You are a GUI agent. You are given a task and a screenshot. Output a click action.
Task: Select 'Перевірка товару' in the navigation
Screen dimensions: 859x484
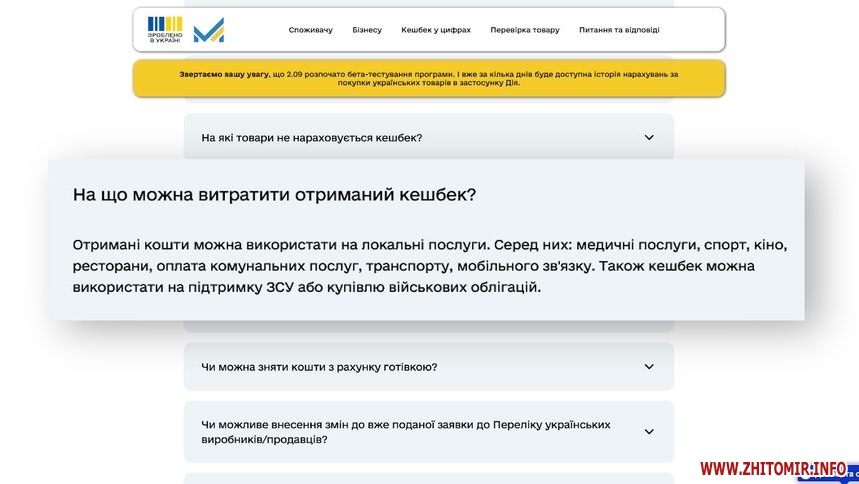click(x=525, y=30)
